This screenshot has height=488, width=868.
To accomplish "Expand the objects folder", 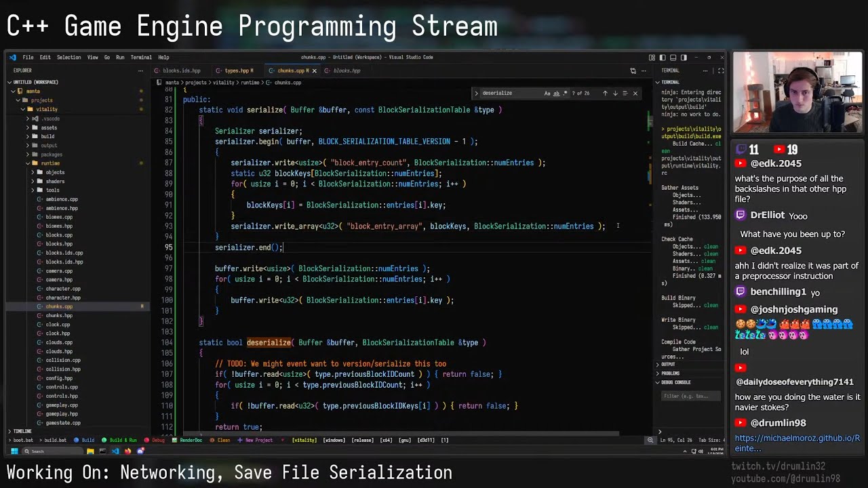I will pos(33,172).
